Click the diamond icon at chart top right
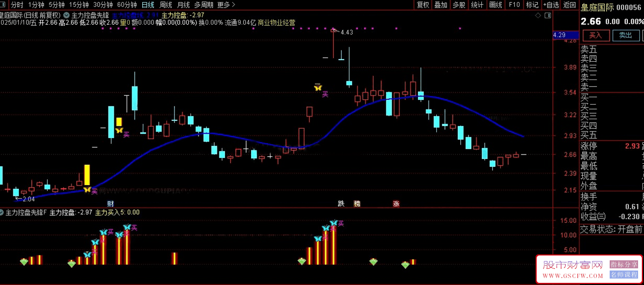 [538, 16]
